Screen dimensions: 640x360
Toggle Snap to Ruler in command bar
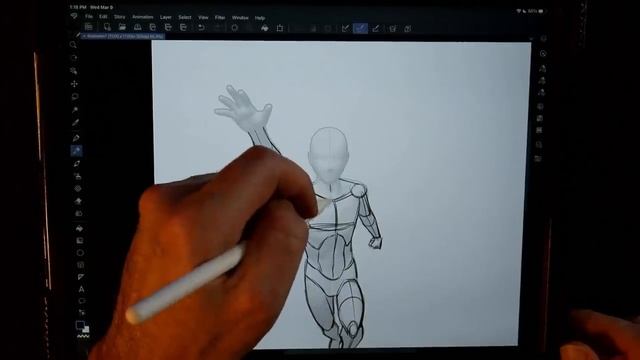point(345,29)
